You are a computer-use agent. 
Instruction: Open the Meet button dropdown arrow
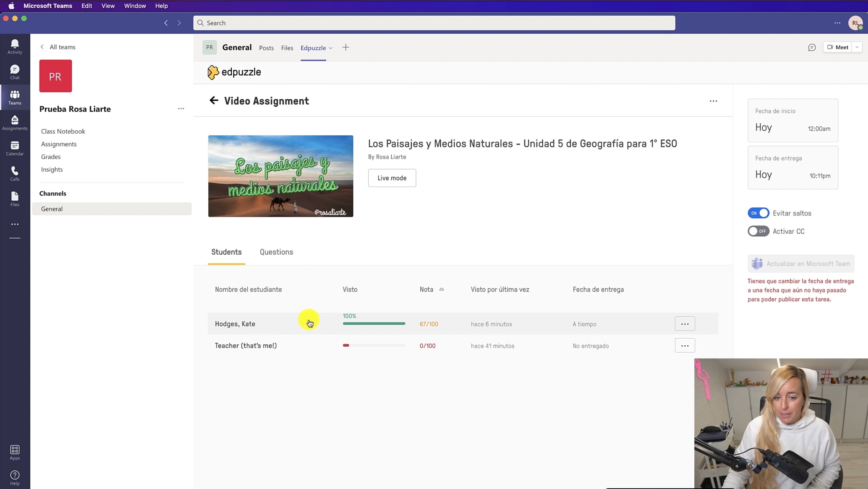pyautogui.click(x=857, y=47)
